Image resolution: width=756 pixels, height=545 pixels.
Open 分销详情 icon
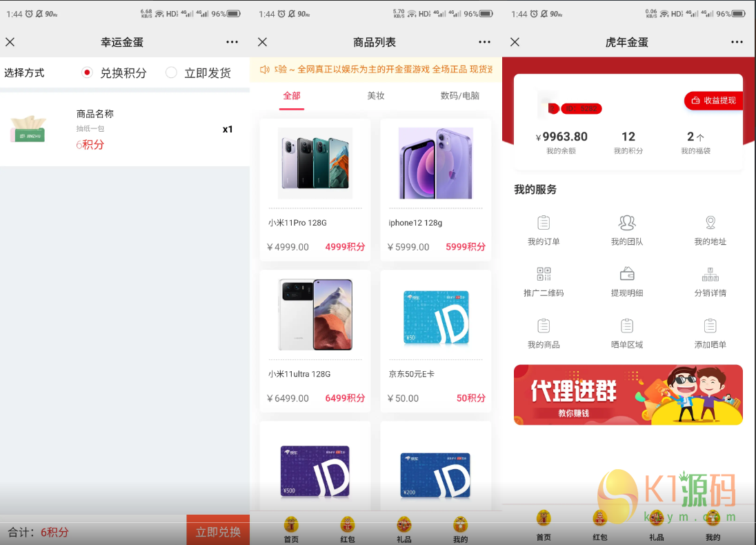(710, 274)
